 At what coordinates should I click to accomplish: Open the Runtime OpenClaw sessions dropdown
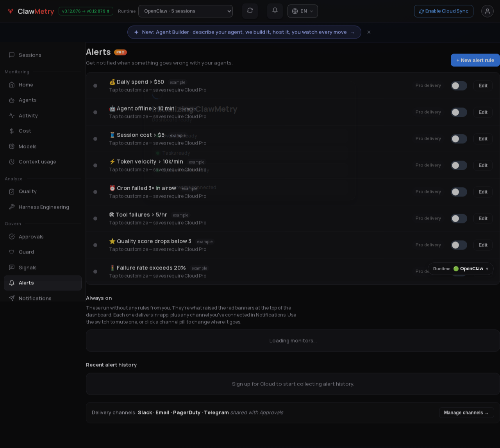[186, 11]
